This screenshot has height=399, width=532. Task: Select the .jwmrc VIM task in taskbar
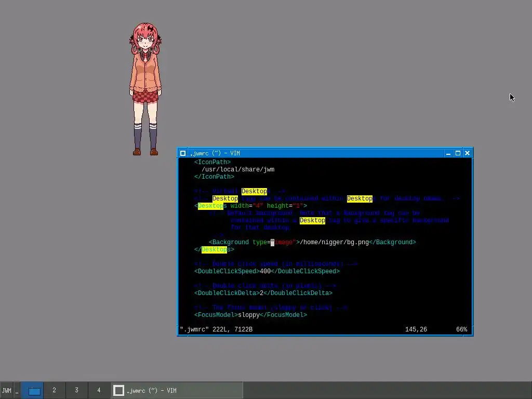(177, 391)
